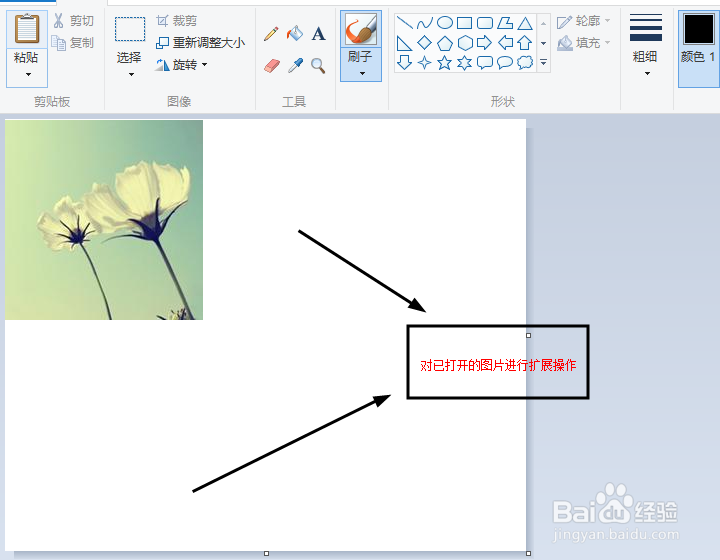Choose the Rounded rectangular callout shape
This screenshot has width=720, height=560.
point(484,62)
